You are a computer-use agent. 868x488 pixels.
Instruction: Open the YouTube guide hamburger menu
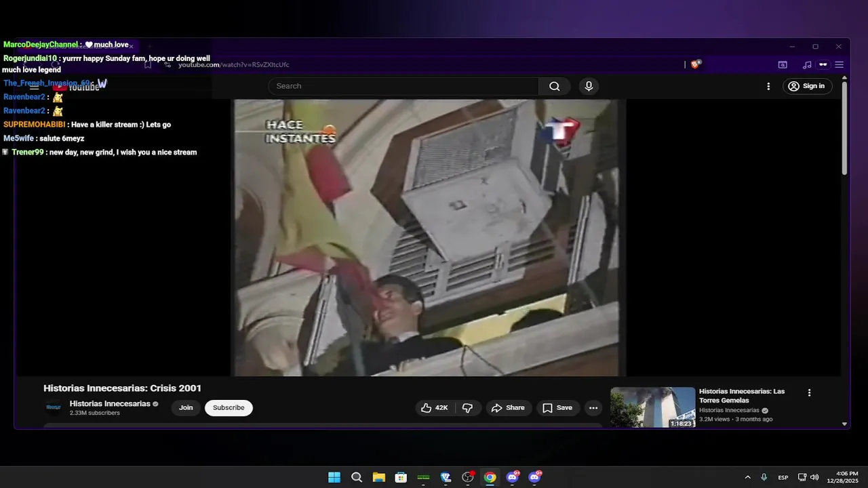coord(34,87)
